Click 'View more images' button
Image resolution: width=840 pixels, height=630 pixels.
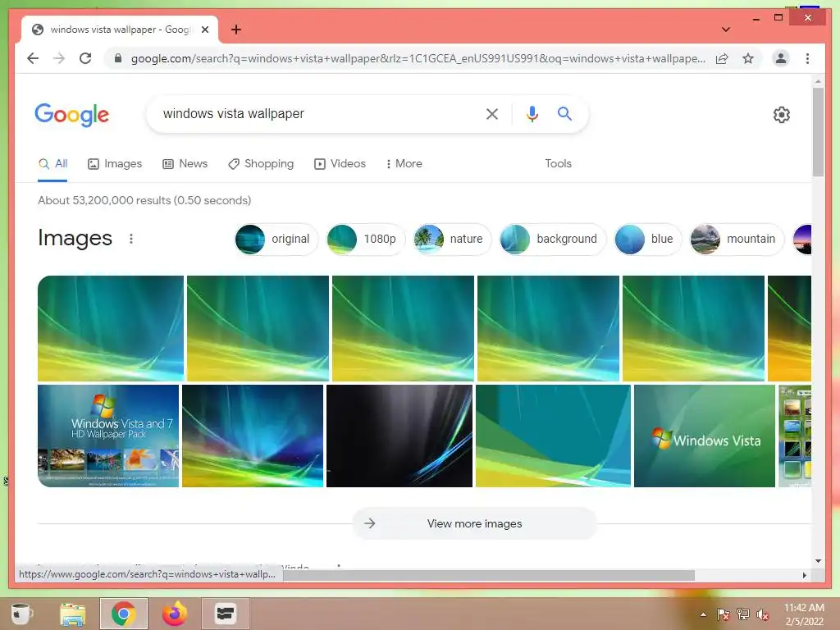pyautogui.click(x=474, y=523)
